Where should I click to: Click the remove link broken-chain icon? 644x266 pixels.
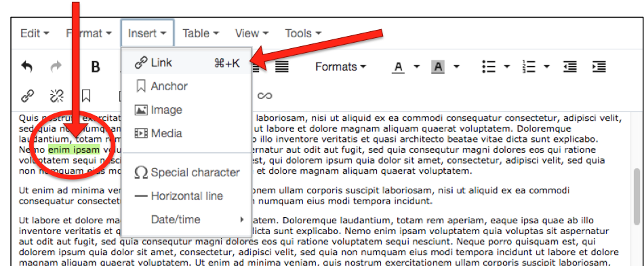tap(57, 96)
